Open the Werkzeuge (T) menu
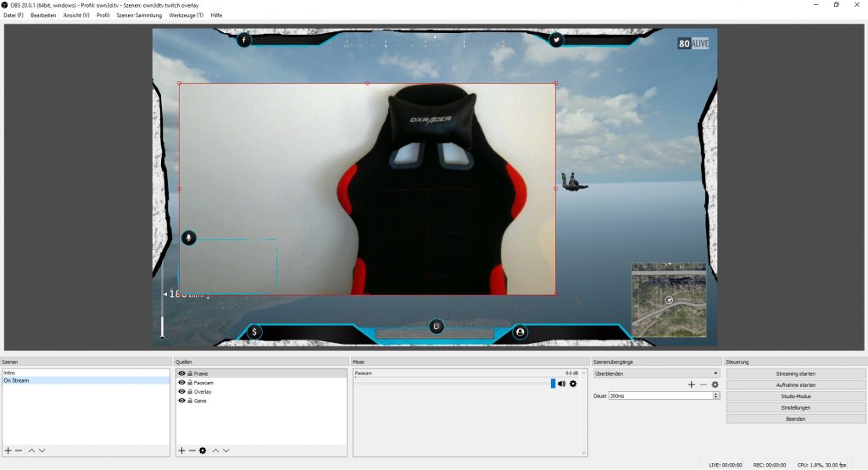This screenshot has width=868, height=470. 186,15
